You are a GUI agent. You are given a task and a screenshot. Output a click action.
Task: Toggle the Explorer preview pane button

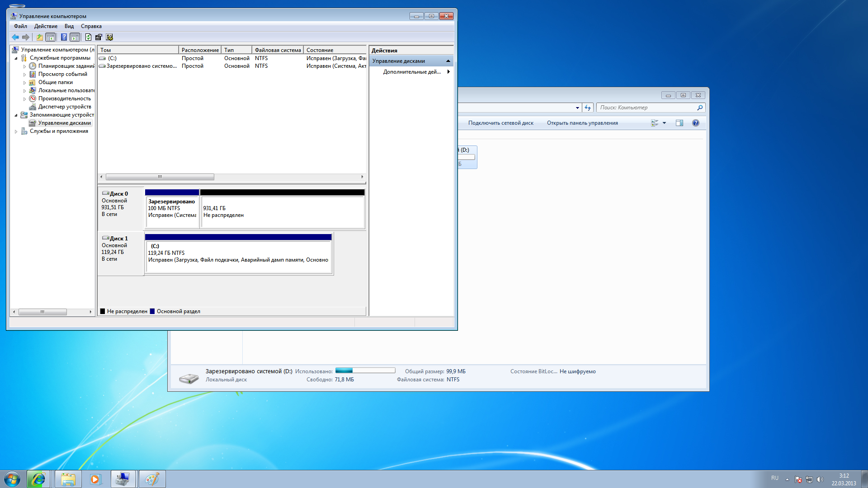[679, 123]
